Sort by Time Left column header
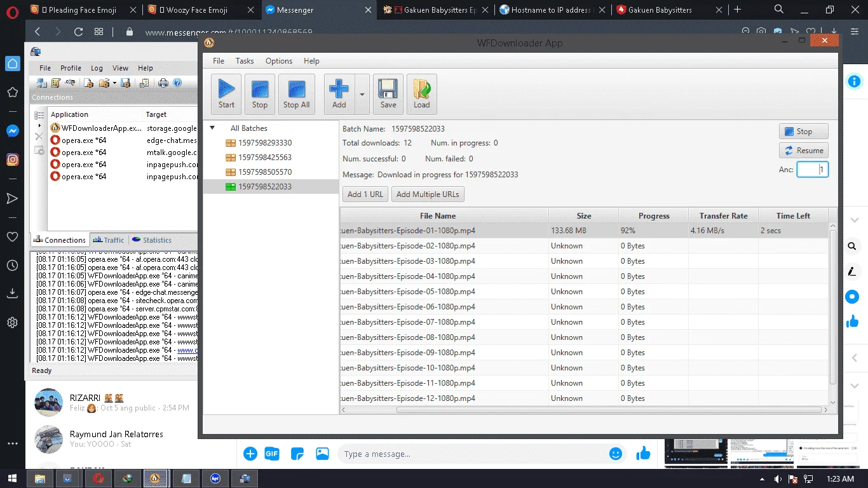The height and width of the screenshot is (488, 868). pyautogui.click(x=794, y=216)
